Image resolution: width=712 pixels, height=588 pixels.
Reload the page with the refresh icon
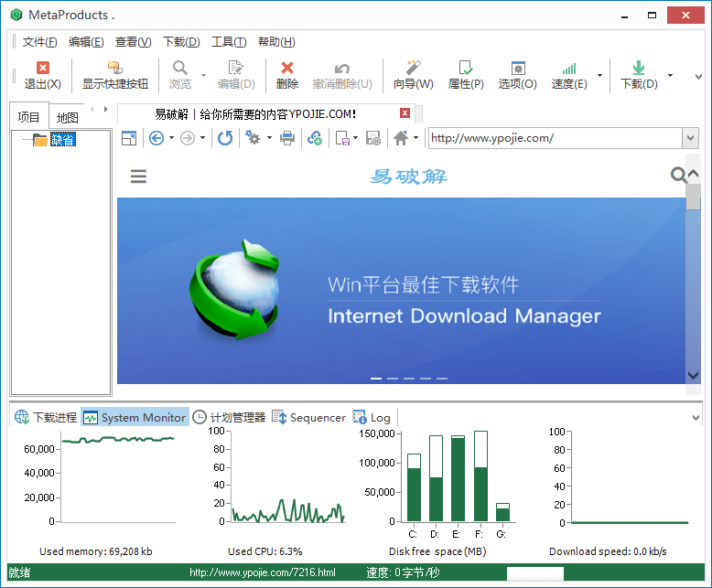(x=225, y=138)
